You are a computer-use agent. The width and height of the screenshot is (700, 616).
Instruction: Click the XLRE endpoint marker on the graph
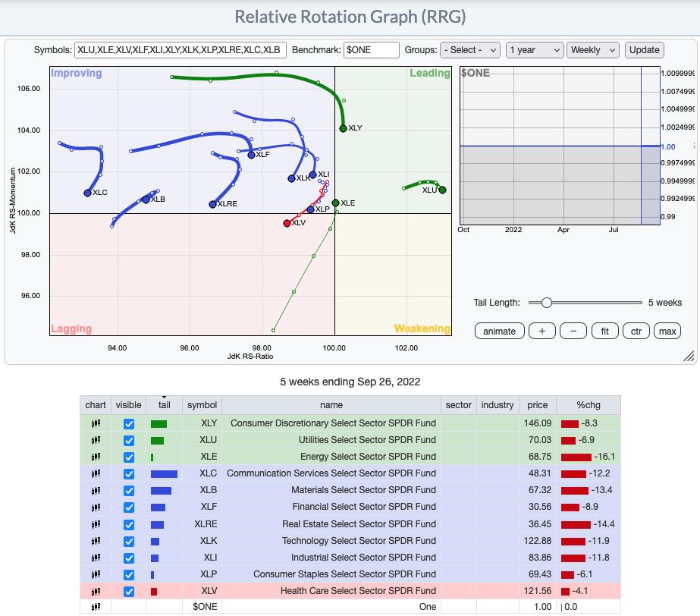212,204
